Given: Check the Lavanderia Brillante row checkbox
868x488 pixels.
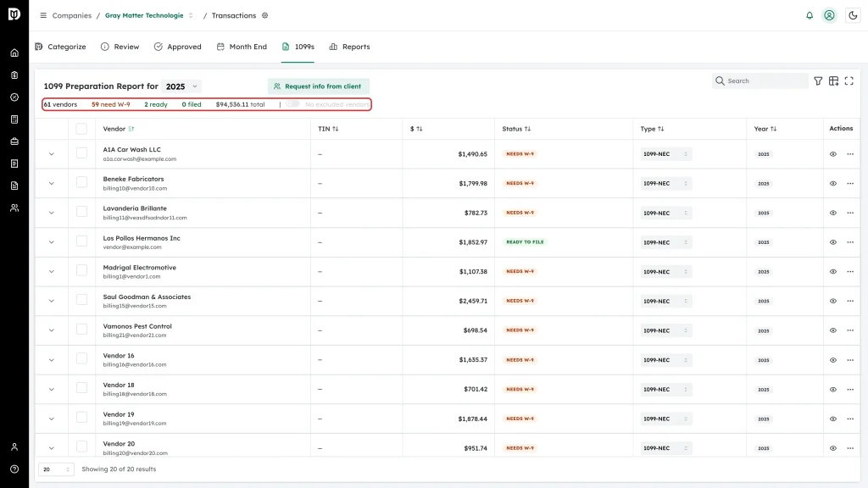Looking at the screenshot, I should 81,211.
